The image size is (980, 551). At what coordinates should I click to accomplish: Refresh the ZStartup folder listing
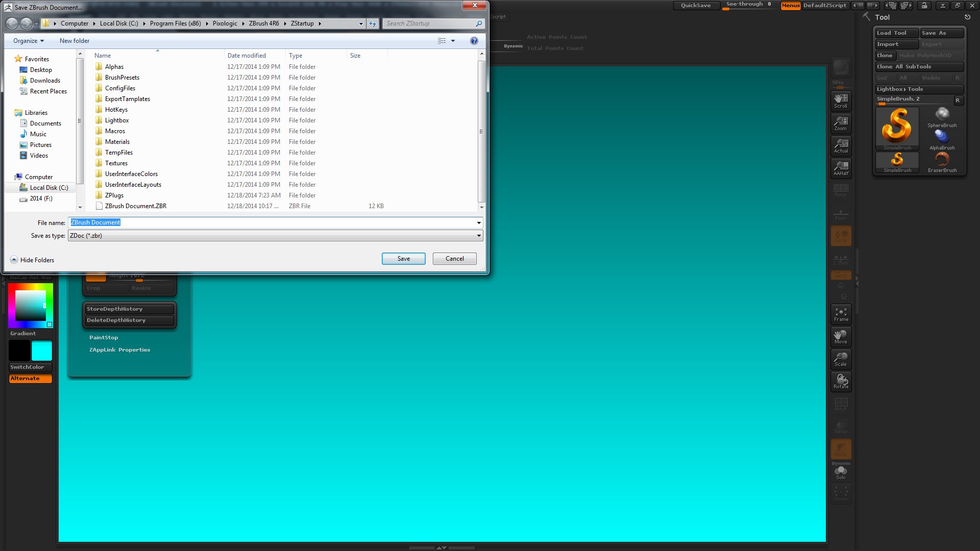[x=373, y=23]
